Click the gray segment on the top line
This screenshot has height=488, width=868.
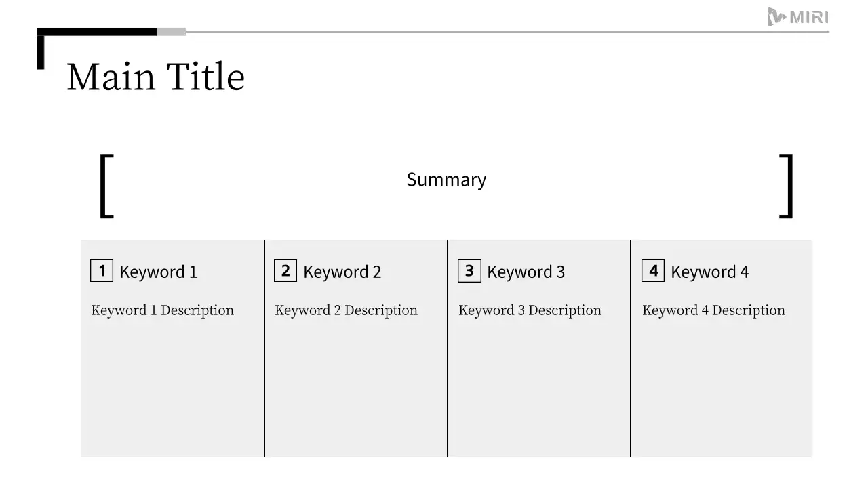coord(172,32)
